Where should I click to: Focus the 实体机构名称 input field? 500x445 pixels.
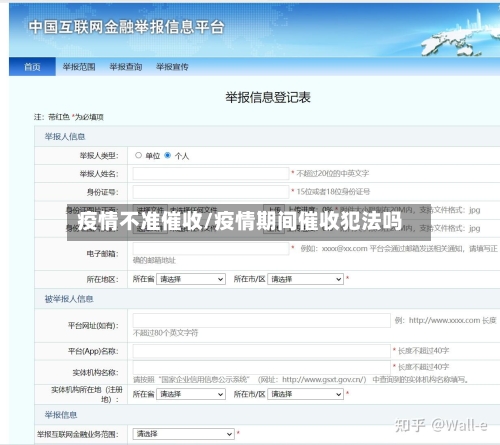[262, 367]
